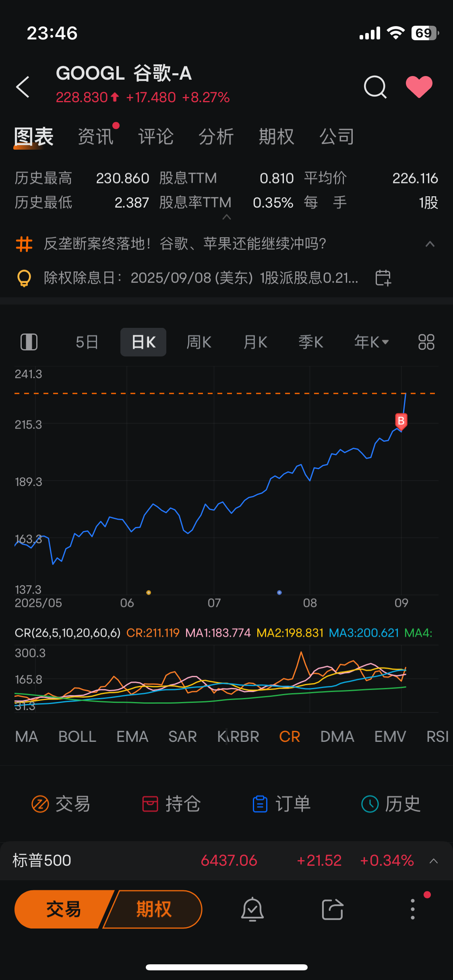
Task: Tap the lightbulb tip icon
Action: pyautogui.click(x=24, y=278)
